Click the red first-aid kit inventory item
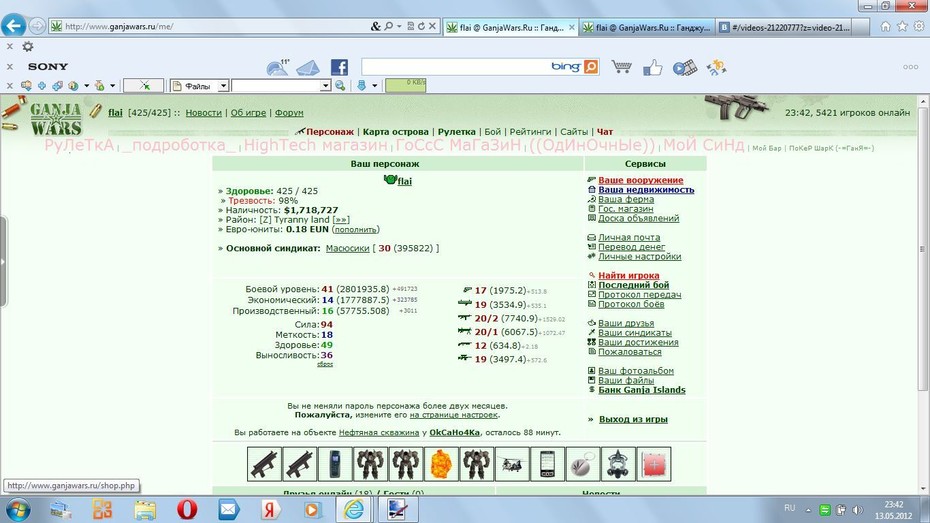 654,464
